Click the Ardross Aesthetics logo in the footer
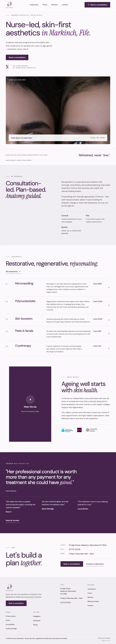 [9, 588]
